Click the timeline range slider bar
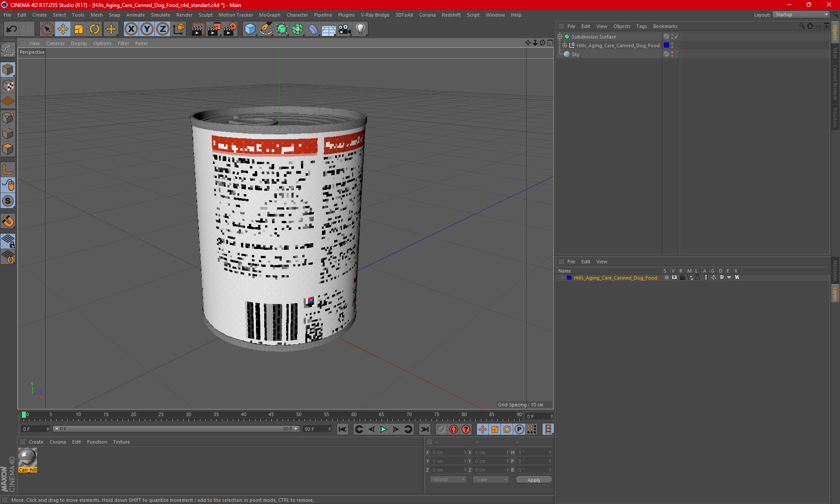The width and height of the screenshot is (840, 504). click(x=176, y=429)
